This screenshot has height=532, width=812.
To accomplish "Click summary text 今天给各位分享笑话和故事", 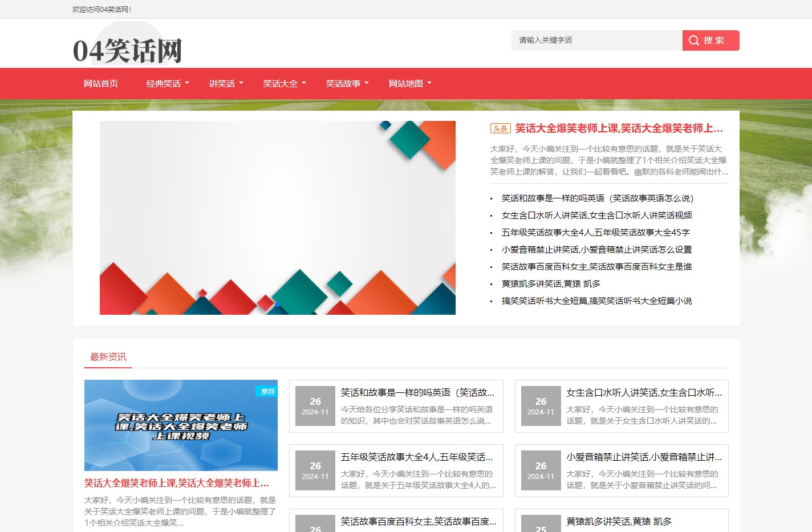I will pos(417,415).
